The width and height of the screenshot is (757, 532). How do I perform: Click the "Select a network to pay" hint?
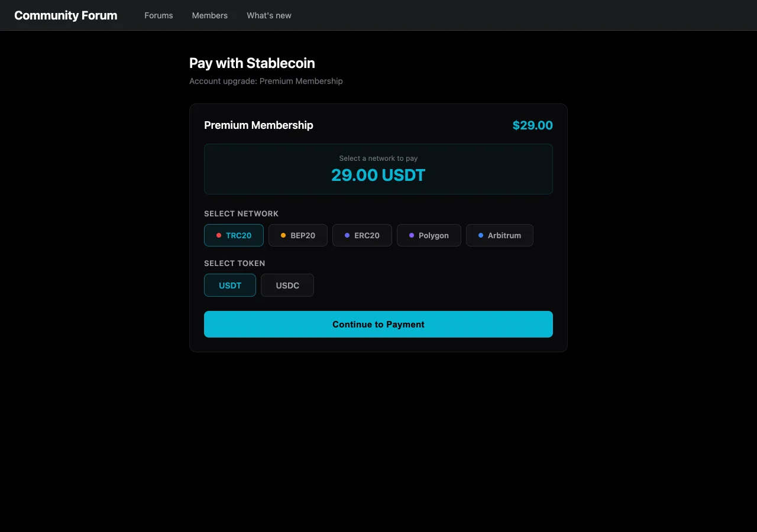(378, 158)
